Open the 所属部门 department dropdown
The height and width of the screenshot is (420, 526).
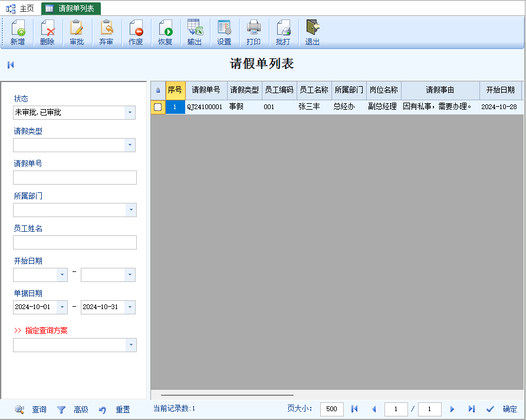[130, 210]
